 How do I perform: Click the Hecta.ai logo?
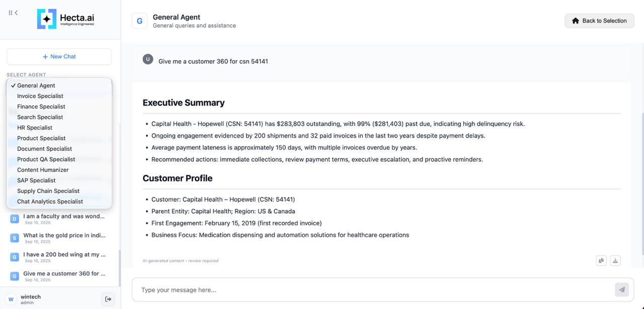click(65, 19)
